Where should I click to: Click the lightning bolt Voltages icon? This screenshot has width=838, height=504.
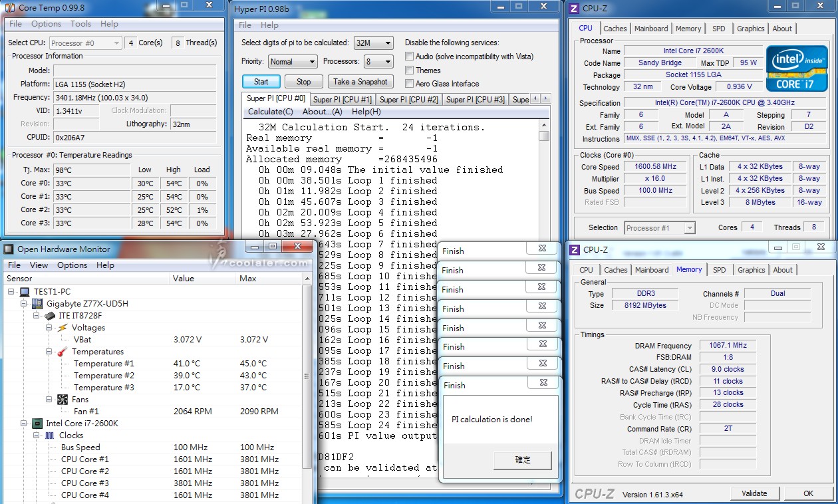tap(63, 328)
